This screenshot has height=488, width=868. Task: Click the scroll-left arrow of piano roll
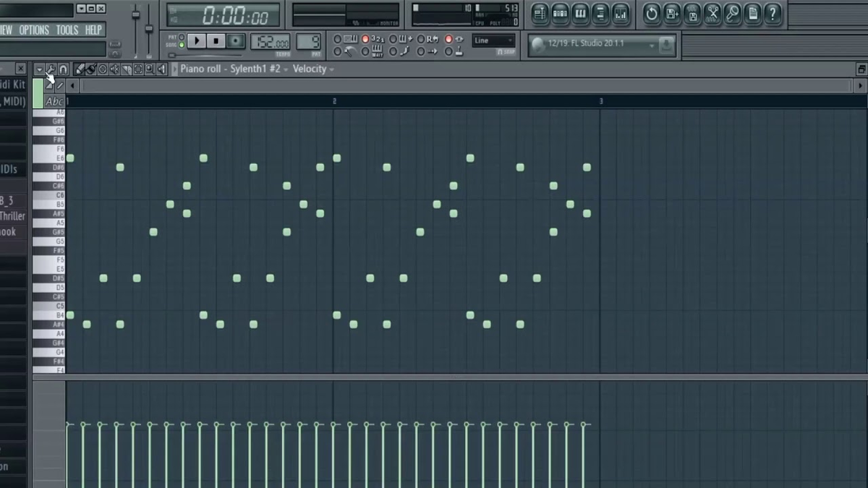tap(74, 86)
